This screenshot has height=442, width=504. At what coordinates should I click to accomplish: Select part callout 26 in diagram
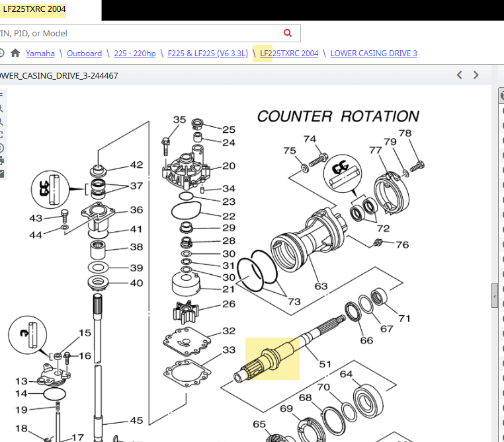click(x=229, y=305)
